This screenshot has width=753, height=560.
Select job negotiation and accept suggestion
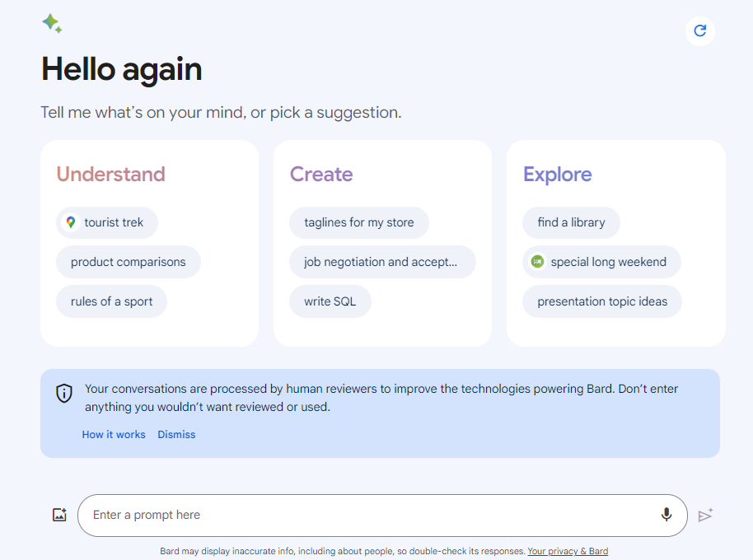point(382,262)
